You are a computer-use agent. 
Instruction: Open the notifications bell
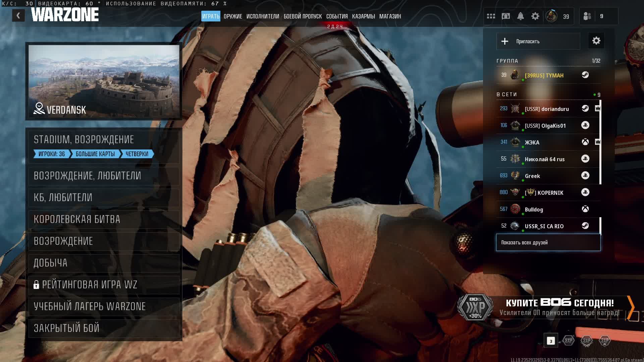521,16
